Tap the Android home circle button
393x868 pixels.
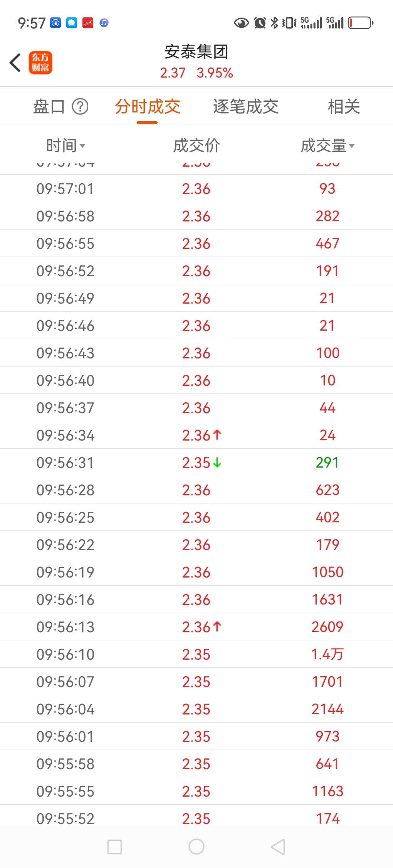pyautogui.click(x=196, y=847)
